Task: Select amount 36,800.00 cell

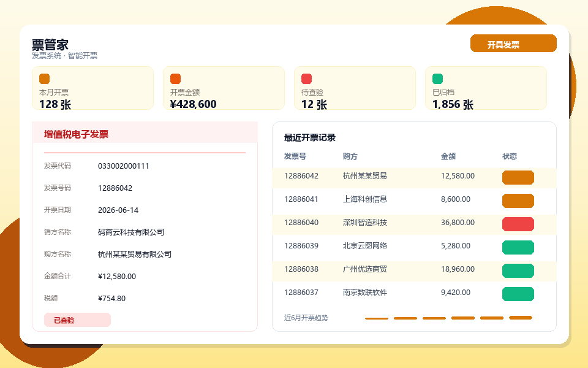Action: click(458, 223)
